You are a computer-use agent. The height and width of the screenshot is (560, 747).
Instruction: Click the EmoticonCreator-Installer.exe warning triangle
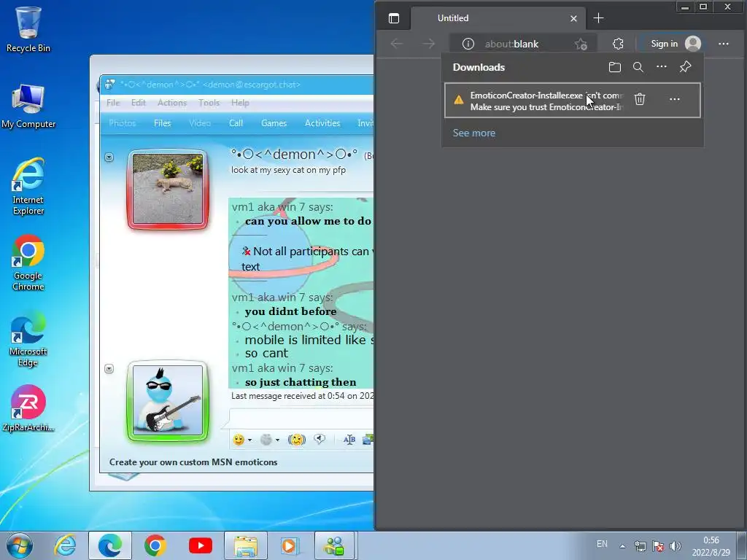[458, 99]
